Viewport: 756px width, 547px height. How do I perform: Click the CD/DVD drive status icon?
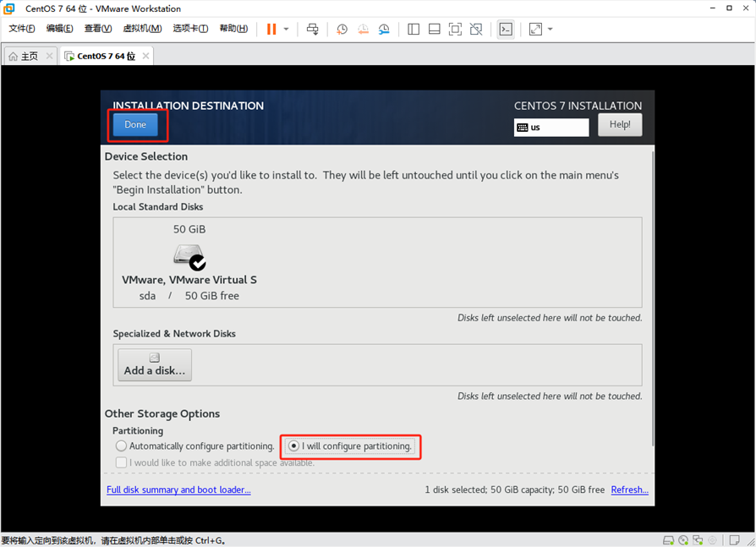tap(683, 540)
